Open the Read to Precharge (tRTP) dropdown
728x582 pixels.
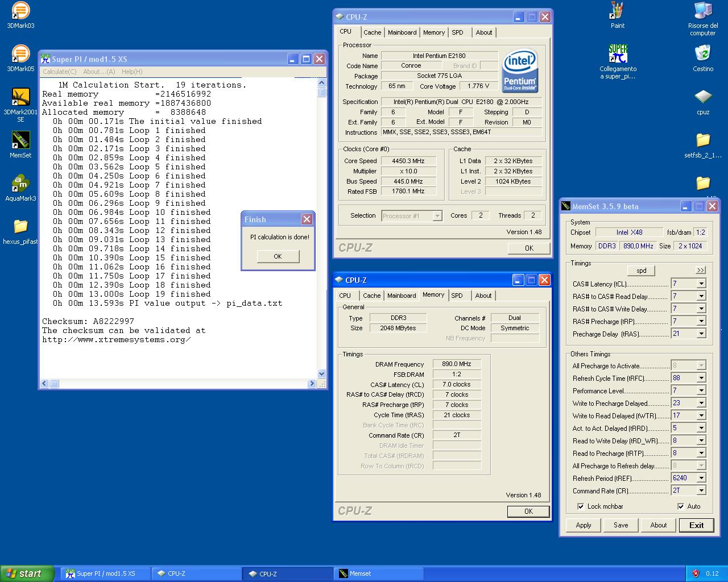[701, 453]
